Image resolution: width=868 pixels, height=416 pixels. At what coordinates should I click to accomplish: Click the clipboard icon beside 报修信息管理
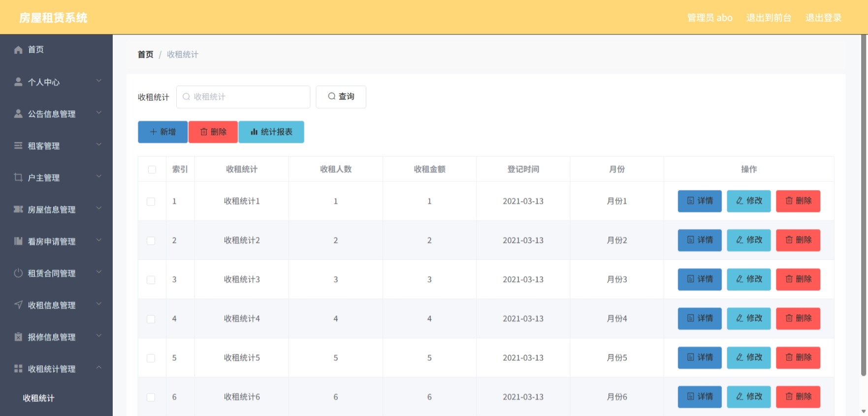[18, 337]
